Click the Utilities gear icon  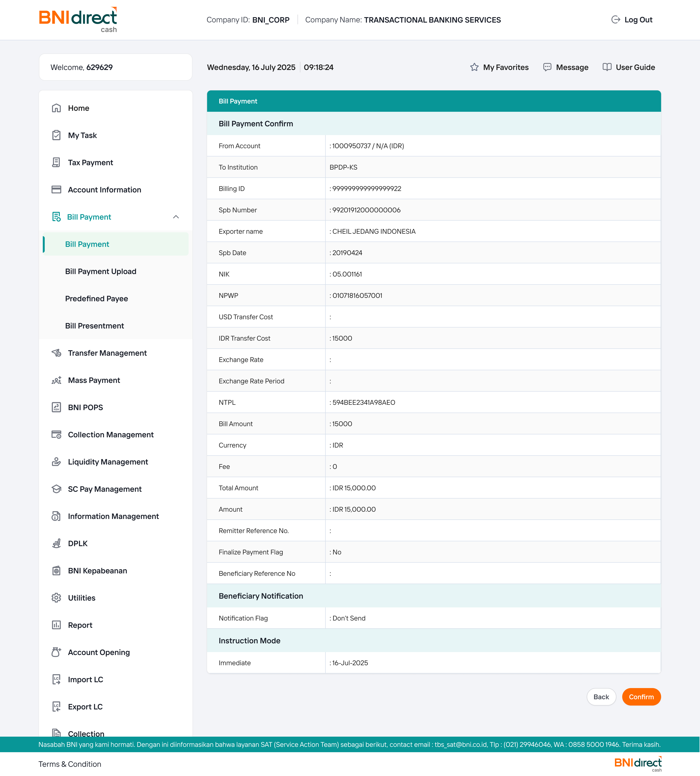click(x=56, y=598)
